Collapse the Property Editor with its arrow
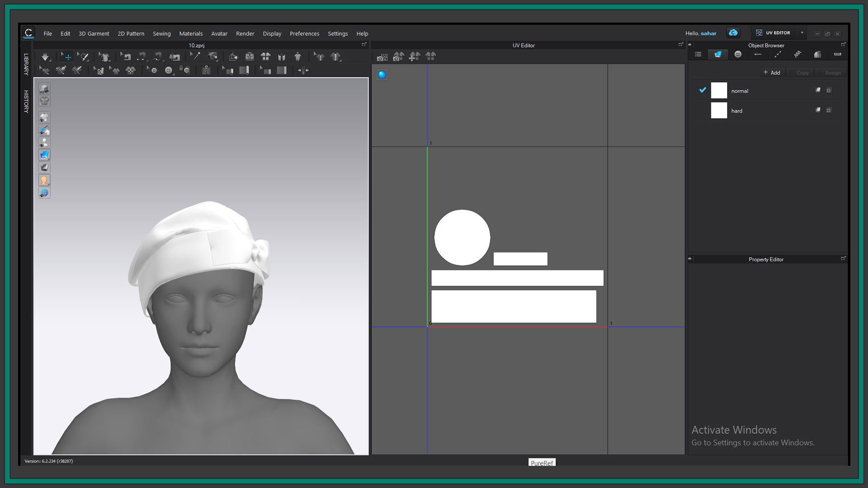Image resolution: width=868 pixels, height=488 pixels. click(690, 259)
